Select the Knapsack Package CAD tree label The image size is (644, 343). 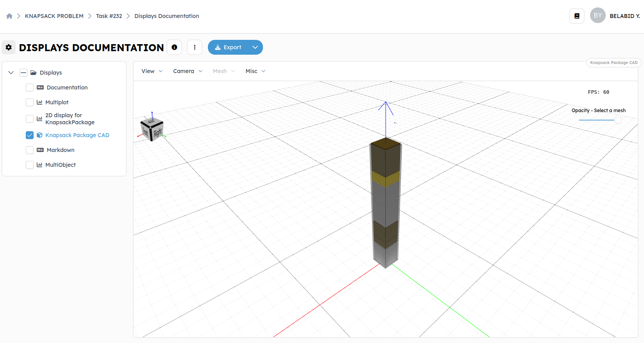pos(77,135)
